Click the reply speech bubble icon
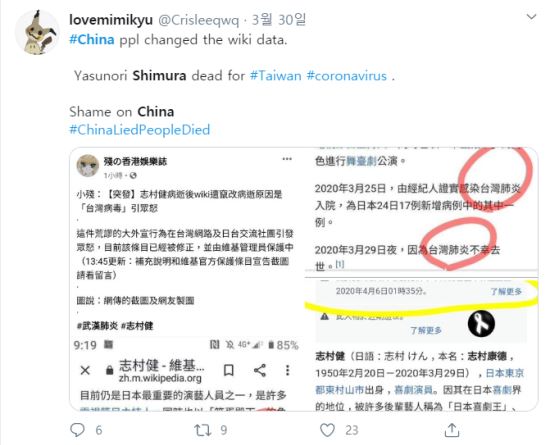Screen dimensions: 550x445 point(78,430)
